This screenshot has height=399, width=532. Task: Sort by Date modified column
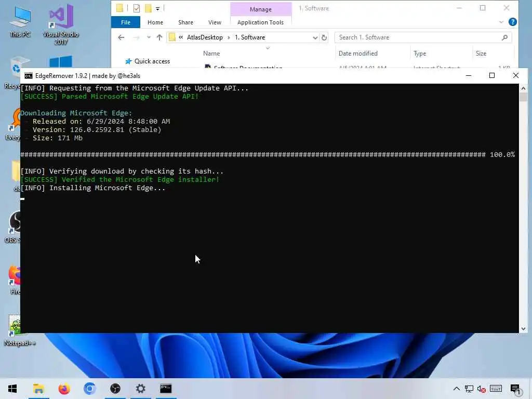pos(358,54)
